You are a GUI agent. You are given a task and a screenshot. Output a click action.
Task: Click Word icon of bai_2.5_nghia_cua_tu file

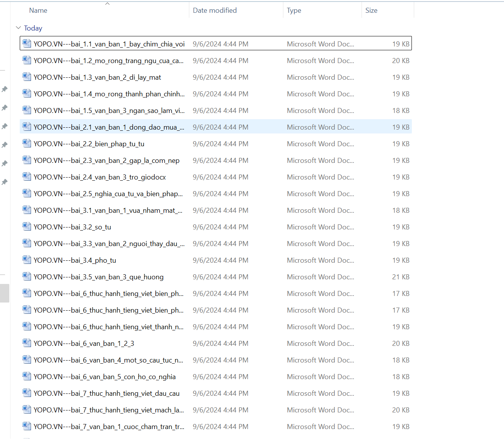(27, 193)
